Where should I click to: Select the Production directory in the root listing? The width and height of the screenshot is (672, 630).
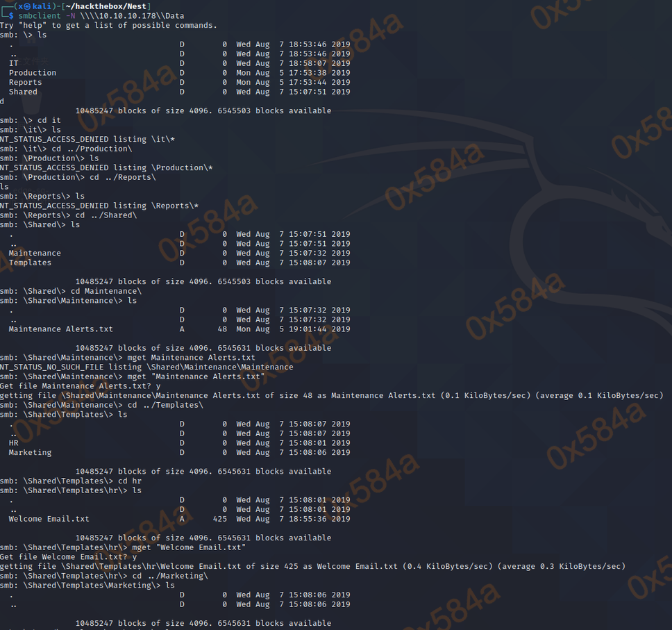point(32,73)
